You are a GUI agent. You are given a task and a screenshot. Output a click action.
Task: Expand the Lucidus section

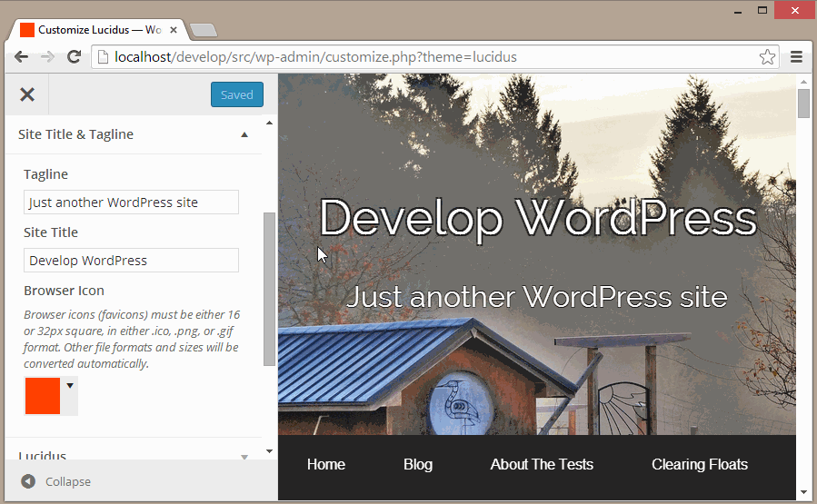pyautogui.click(x=244, y=456)
